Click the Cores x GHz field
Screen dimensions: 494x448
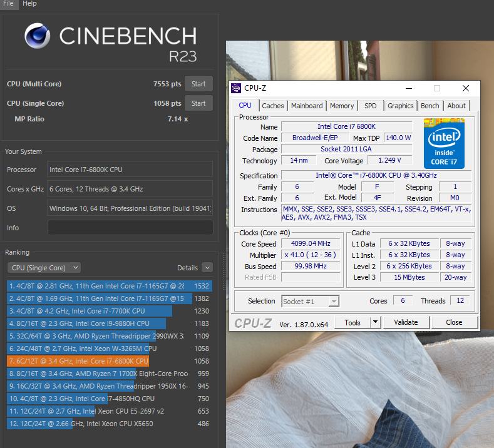click(x=130, y=189)
